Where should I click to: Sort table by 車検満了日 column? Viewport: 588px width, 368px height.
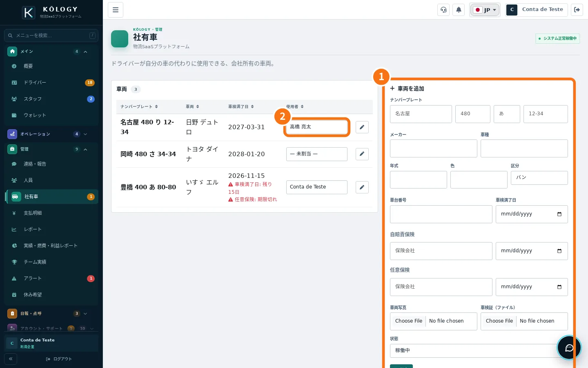pos(241,107)
